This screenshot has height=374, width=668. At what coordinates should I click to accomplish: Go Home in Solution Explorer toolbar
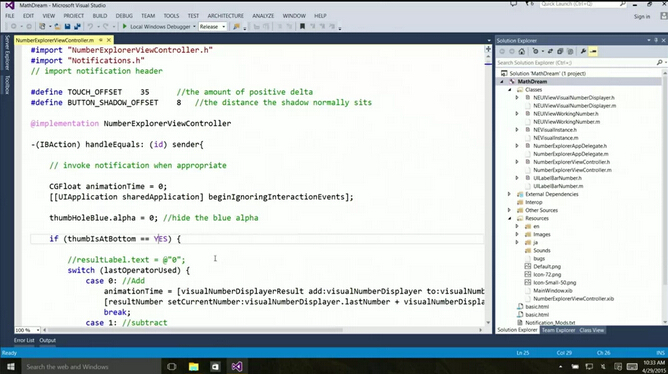click(x=522, y=52)
